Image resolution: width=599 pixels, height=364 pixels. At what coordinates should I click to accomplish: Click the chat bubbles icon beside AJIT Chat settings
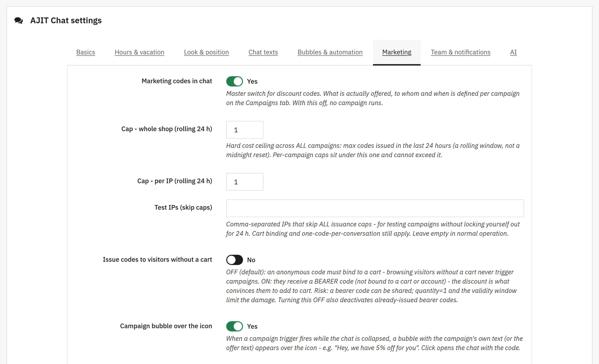click(19, 21)
